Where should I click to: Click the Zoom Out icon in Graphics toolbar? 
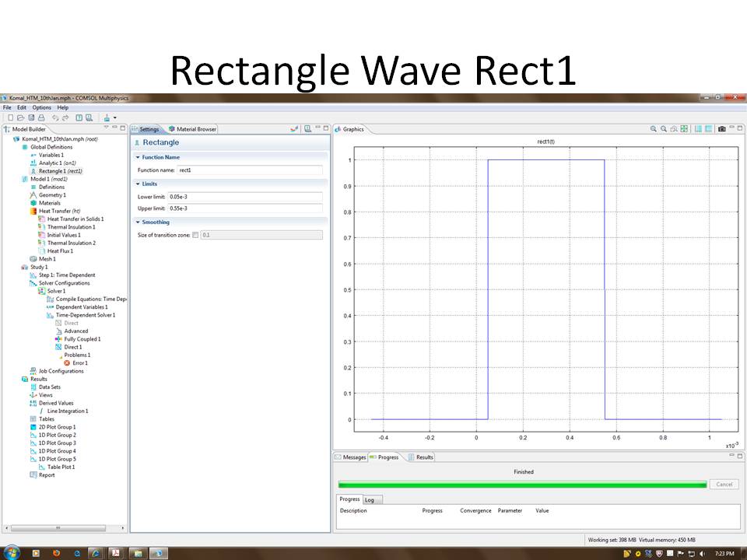pyautogui.click(x=665, y=129)
